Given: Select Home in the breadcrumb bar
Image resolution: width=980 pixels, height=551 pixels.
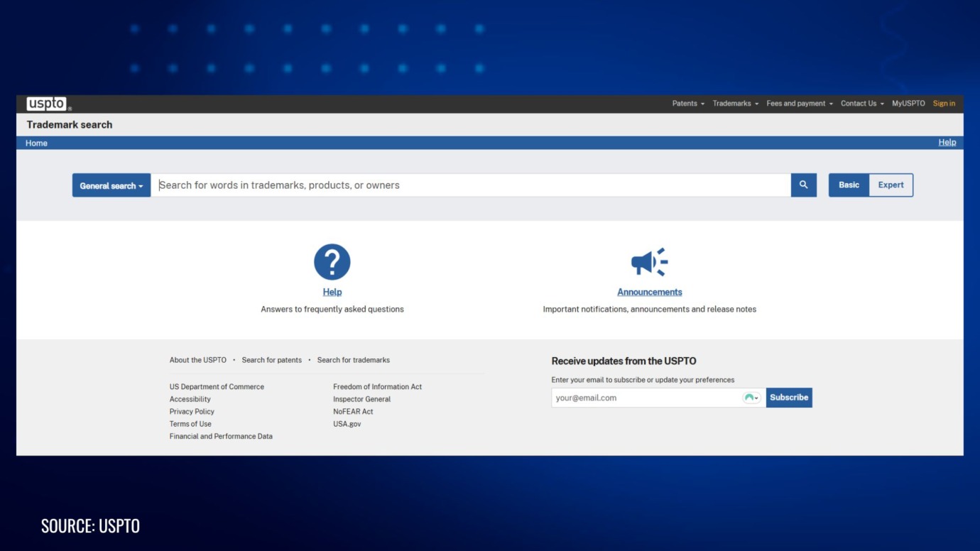Looking at the screenshot, I should click(x=36, y=143).
